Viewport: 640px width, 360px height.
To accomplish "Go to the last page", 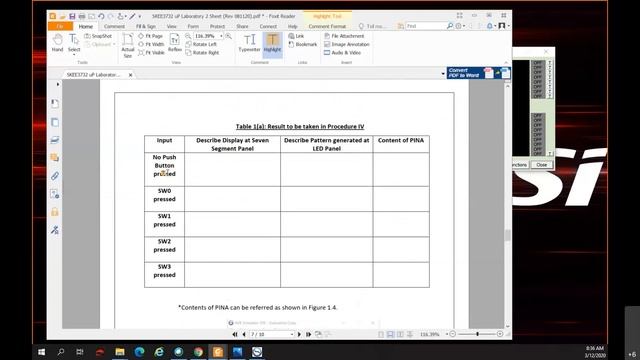I will [x=309, y=334].
